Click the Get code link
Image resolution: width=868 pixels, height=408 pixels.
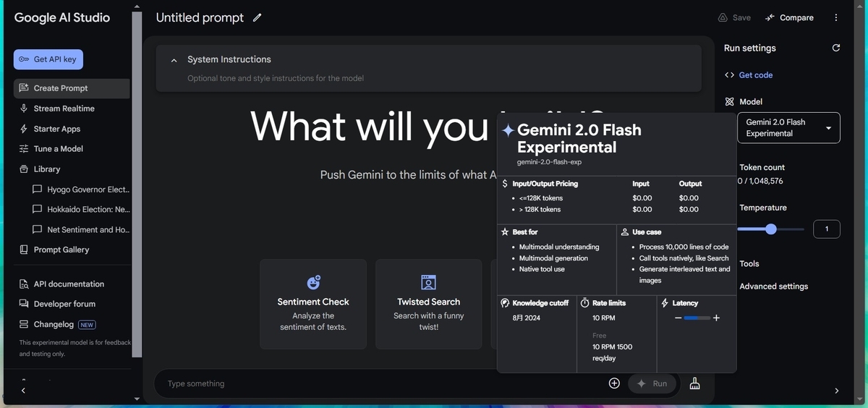(756, 75)
